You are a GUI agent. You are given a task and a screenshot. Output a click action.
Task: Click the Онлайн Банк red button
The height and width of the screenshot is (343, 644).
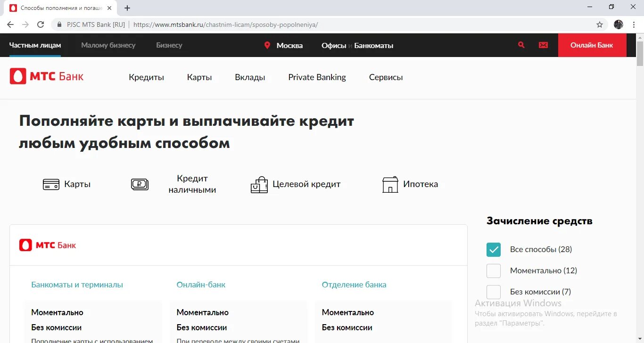click(x=592, y=45)
